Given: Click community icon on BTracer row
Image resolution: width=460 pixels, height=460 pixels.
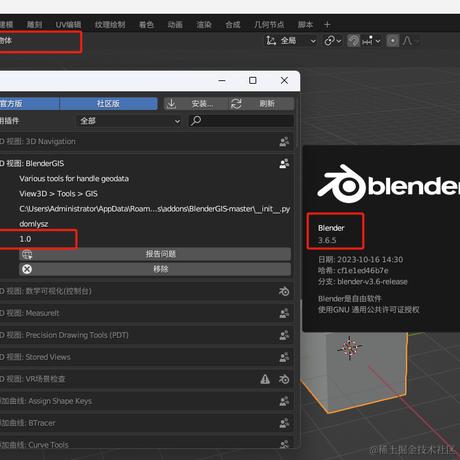Looking at the screenshot, I should [x=284, y=423].
